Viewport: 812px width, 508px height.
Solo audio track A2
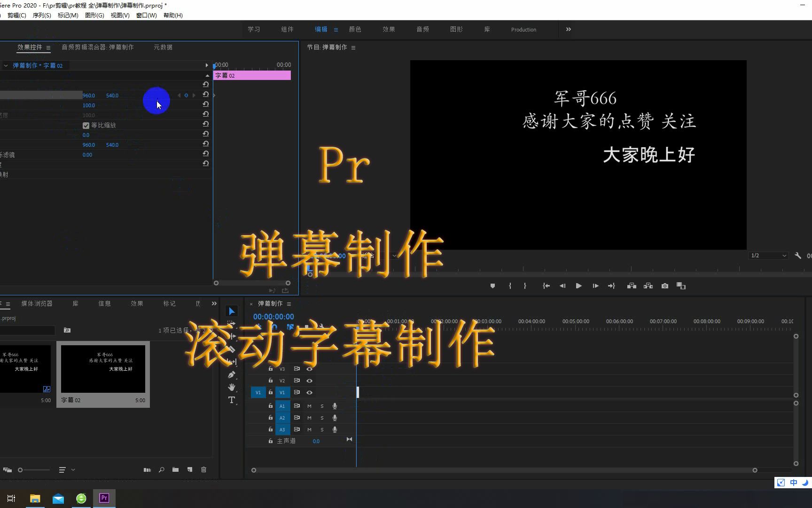pyautogui.click(x=322, y=418)
